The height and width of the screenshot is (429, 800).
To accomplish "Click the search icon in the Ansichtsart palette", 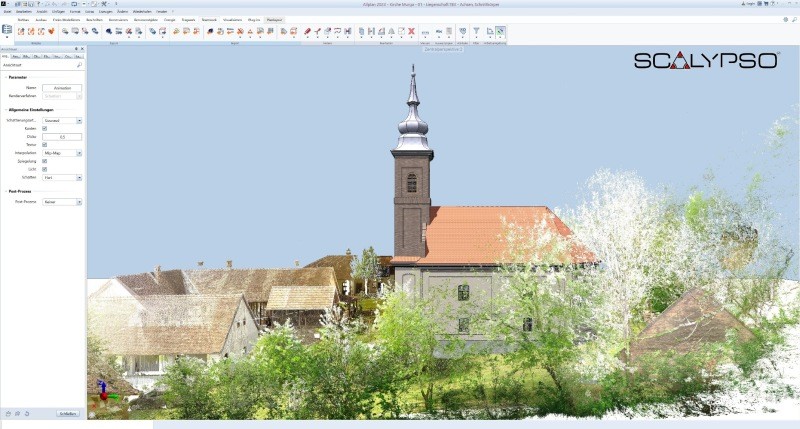I will 79,65.
